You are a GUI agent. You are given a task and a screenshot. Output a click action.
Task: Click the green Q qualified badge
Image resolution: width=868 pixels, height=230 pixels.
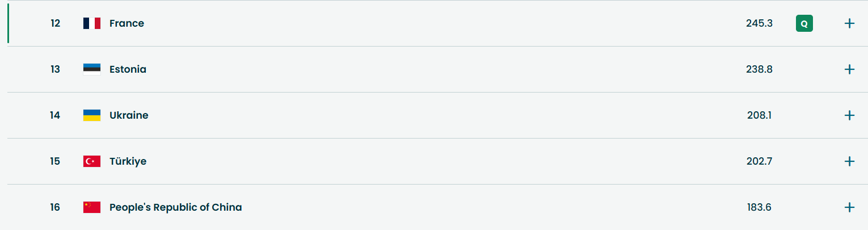(x=804, y=23)
